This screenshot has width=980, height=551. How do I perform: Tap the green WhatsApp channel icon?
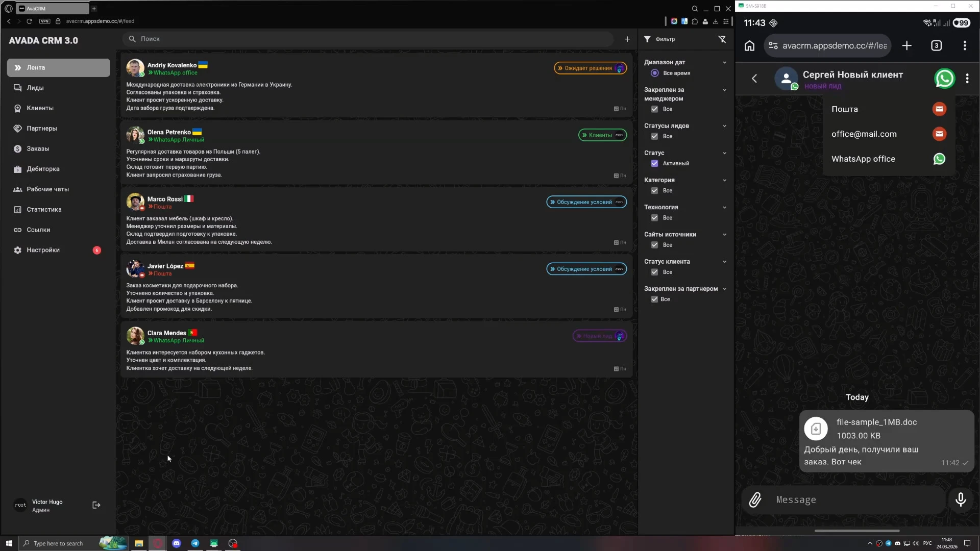[x=944, y=79]
